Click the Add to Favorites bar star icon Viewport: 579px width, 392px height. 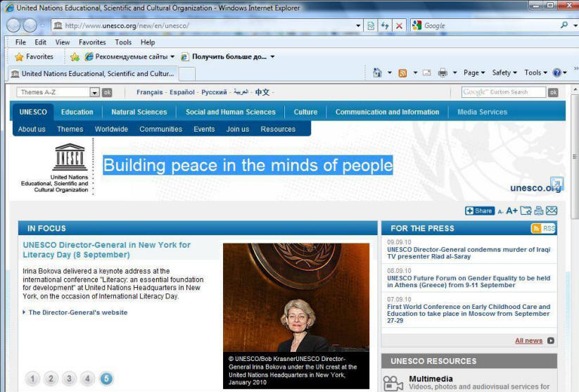[x=75, y=56]
